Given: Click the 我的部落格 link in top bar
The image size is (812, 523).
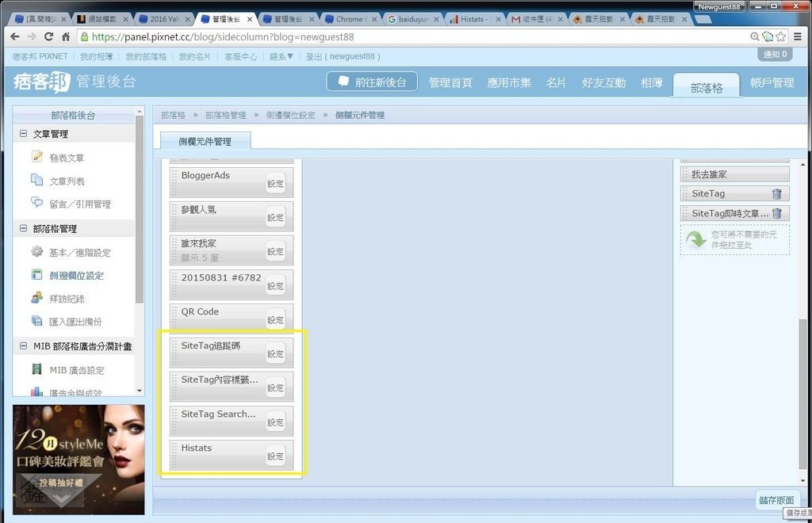Looking at the screenshot, I should tap(146, 56).
